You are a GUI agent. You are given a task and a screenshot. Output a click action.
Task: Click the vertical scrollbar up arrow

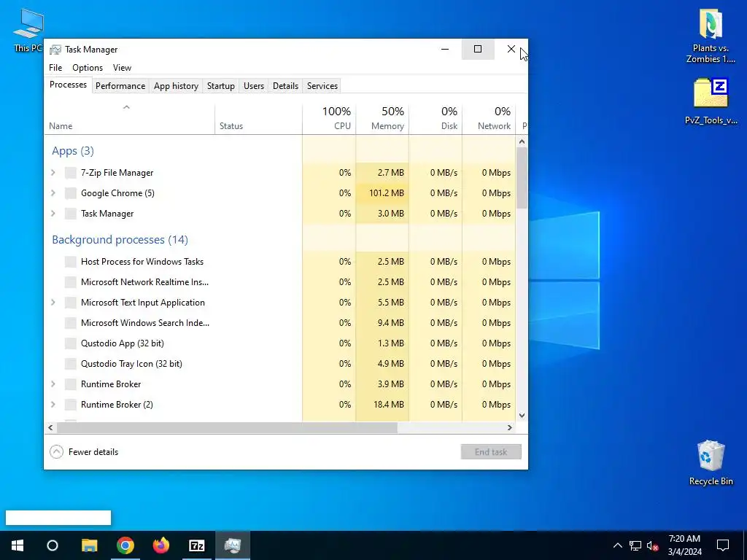pos(522,141)
